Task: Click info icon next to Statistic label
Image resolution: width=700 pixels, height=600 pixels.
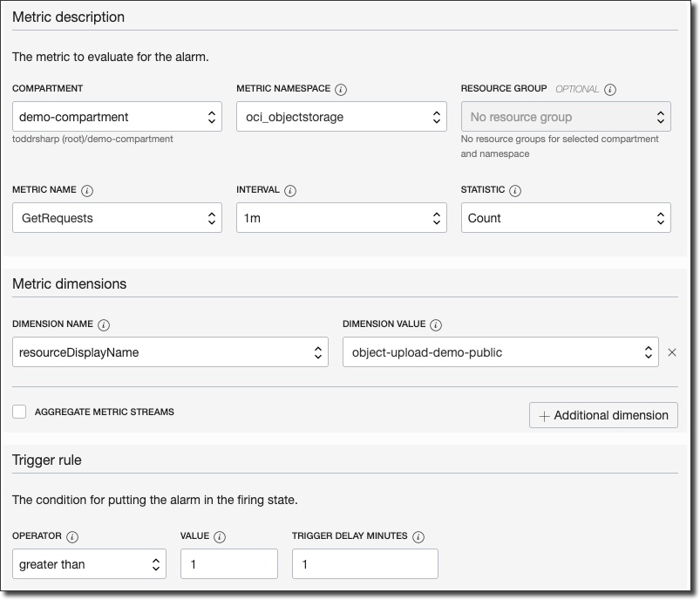Action: 515,190
